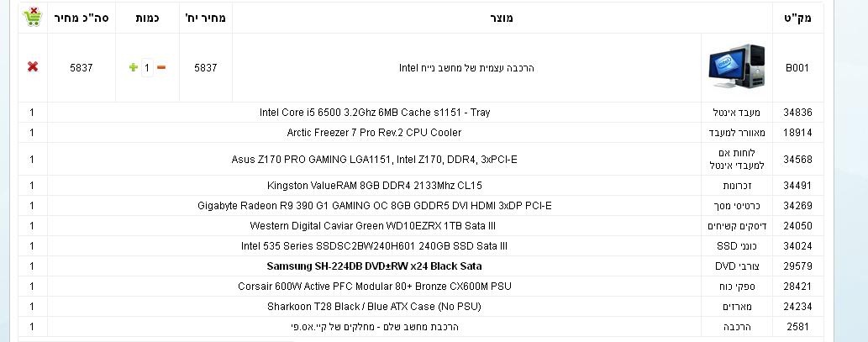Select the Kingston ValueRAM 8GB DDR4 entry

[374, 186]
